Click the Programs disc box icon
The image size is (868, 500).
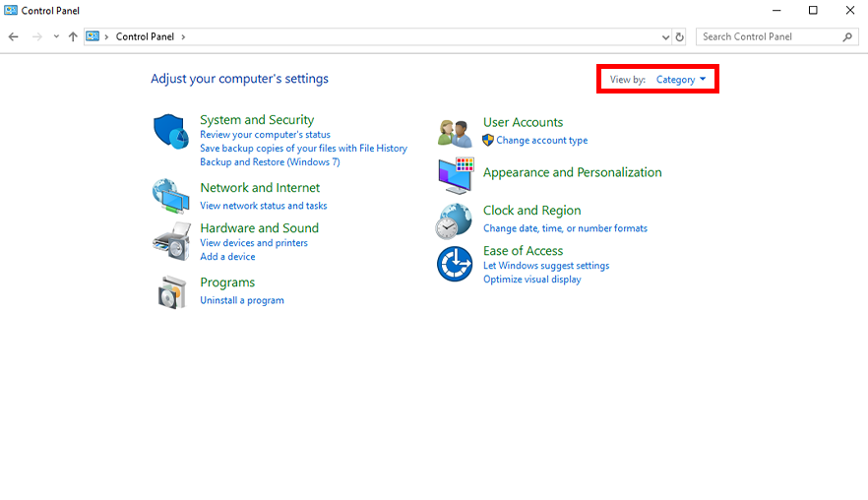(171, 291)
